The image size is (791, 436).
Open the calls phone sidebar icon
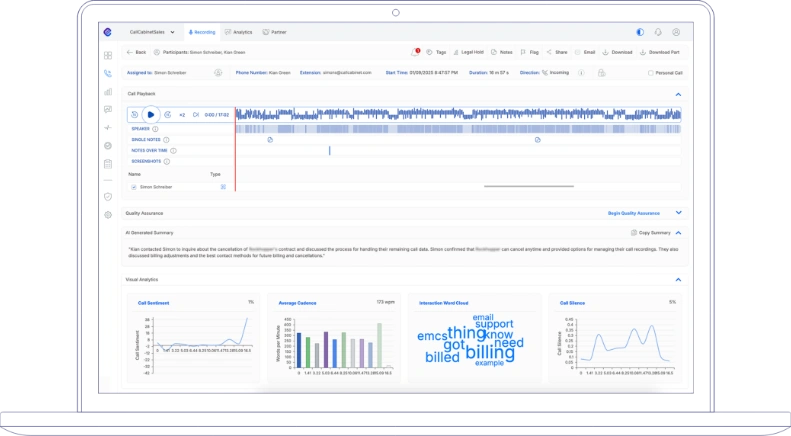click(x=108, y=73)
